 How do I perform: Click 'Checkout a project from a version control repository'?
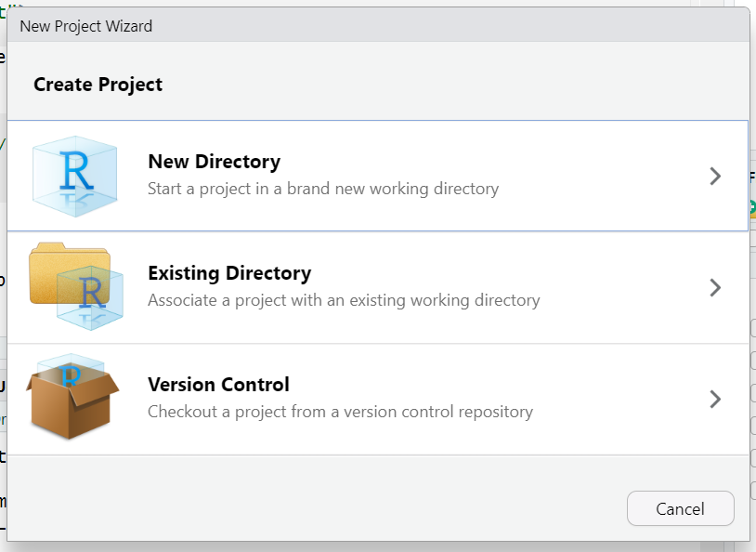(340, 412)
